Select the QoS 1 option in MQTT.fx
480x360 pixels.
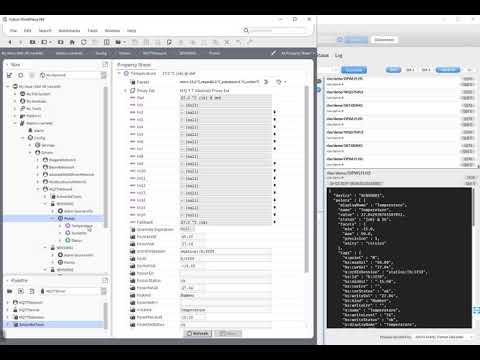coord(410,70)
